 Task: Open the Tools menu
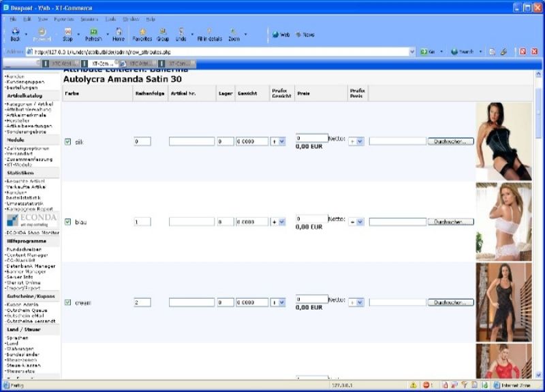pos(111,19)
